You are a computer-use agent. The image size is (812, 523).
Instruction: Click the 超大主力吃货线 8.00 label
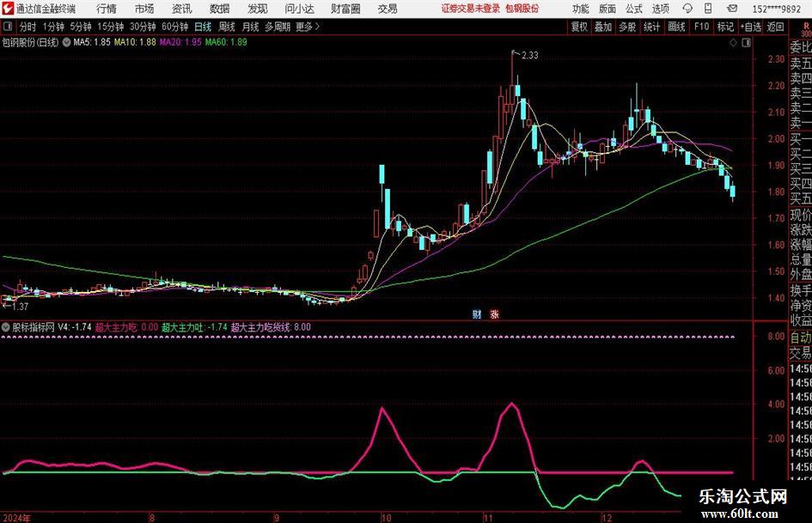[x=271, y=327]
